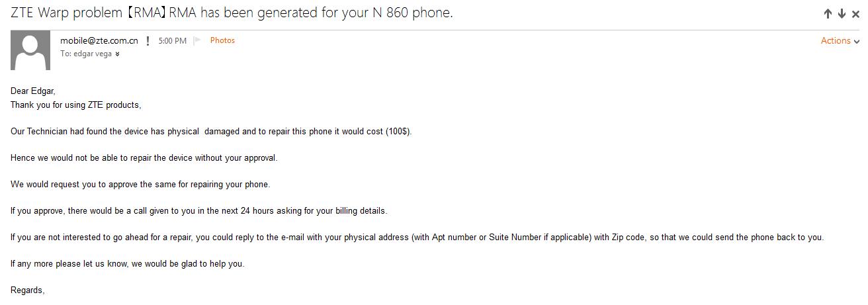Click the line mentioning repair cost (100$)
The image size is (868, 305).
(x=211, y=132)
